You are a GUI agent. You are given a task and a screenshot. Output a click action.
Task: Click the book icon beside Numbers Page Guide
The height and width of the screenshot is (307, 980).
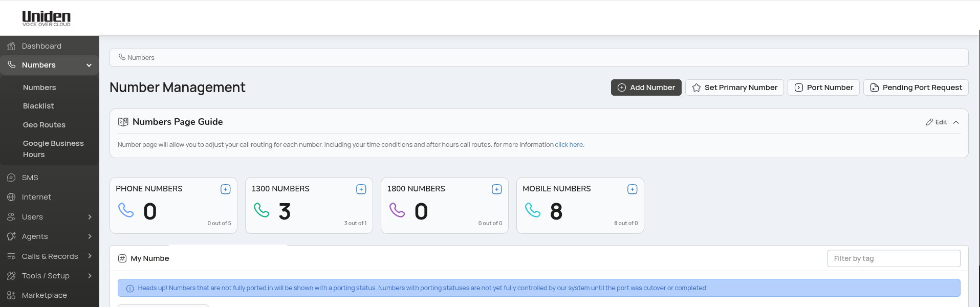(x=123, y=122)
